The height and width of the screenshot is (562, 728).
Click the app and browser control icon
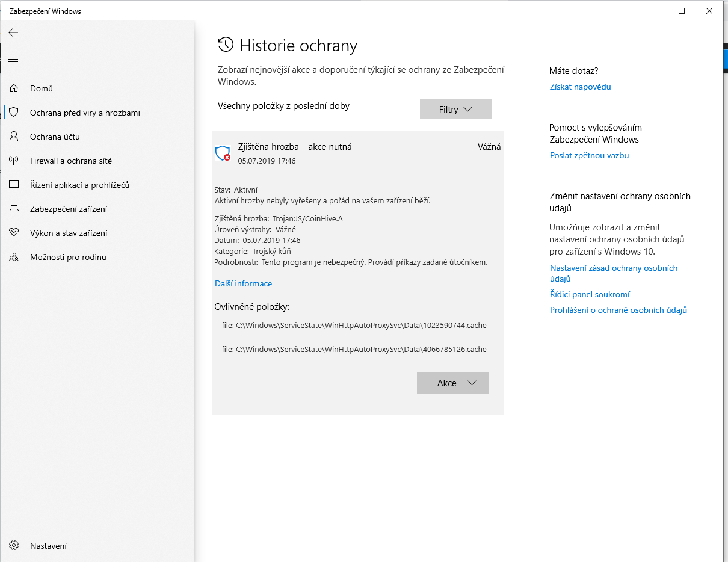[14, 185]
